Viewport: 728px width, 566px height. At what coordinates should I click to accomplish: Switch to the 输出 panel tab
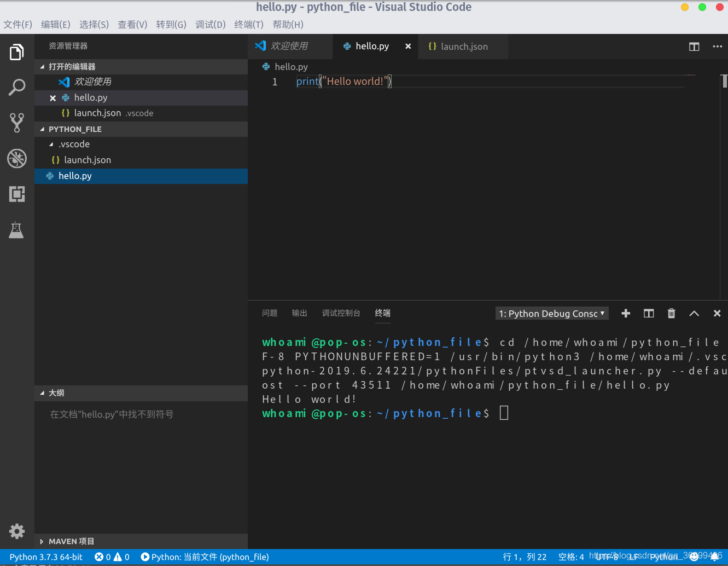(300, 313)
